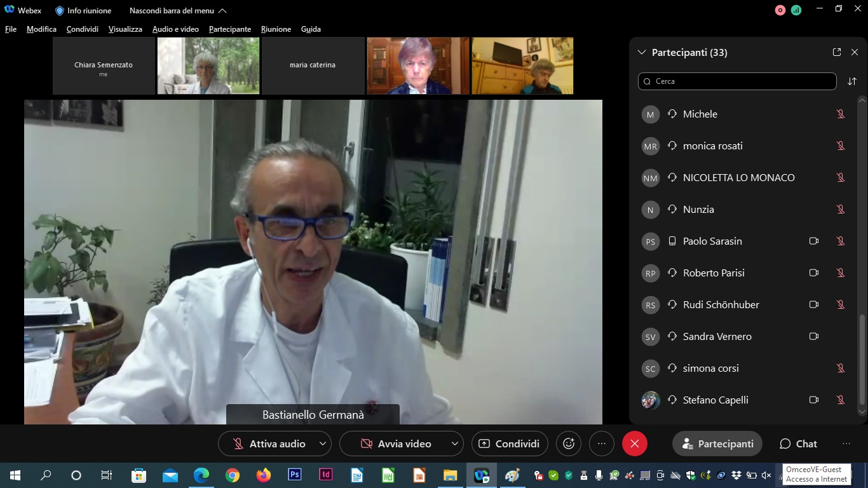Open more options ellipsis in control bar
Viewport: 868px width, 488px height.
(602, 444)
